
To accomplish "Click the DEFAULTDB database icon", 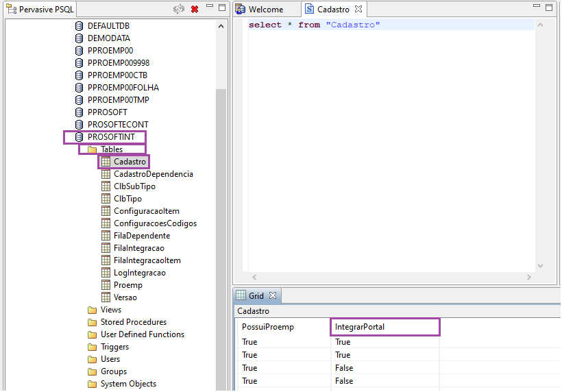I will click(x=80, y=26).
